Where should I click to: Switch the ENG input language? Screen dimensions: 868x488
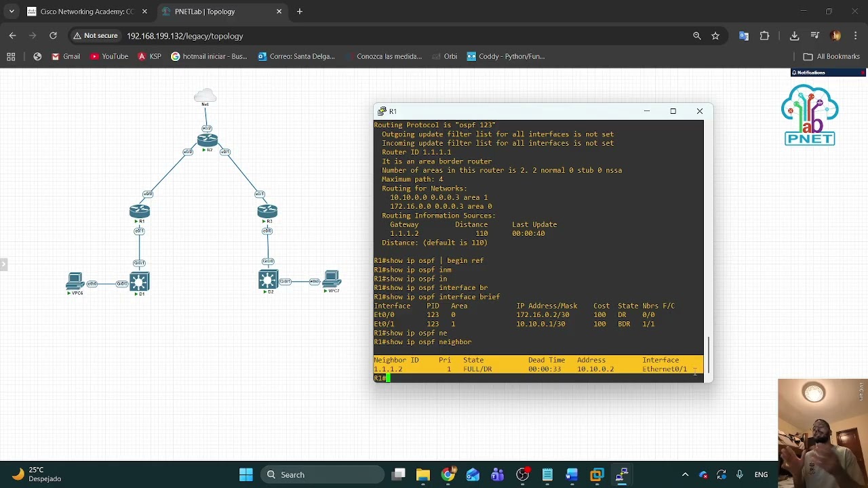pos(761,474)
